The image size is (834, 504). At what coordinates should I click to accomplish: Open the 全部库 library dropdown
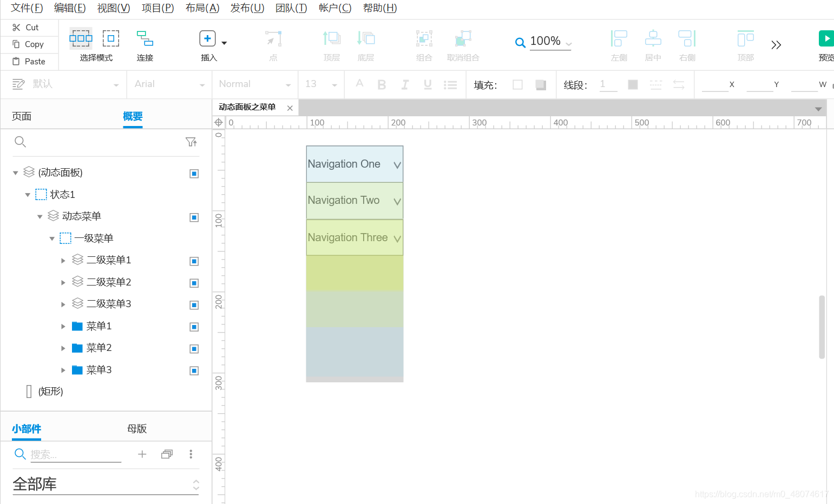click(x=106, y=484)
